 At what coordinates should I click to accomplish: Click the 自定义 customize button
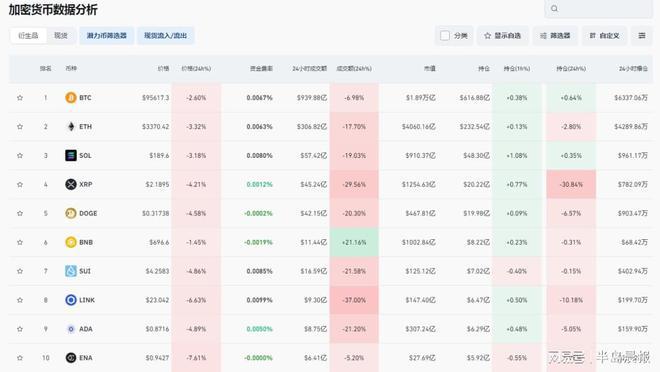[x=604, y=36]
